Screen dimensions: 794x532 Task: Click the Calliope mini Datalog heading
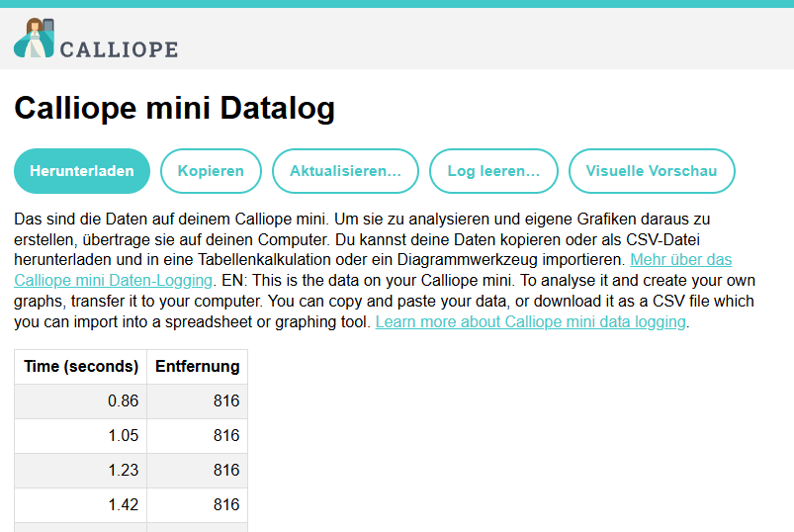174,108
